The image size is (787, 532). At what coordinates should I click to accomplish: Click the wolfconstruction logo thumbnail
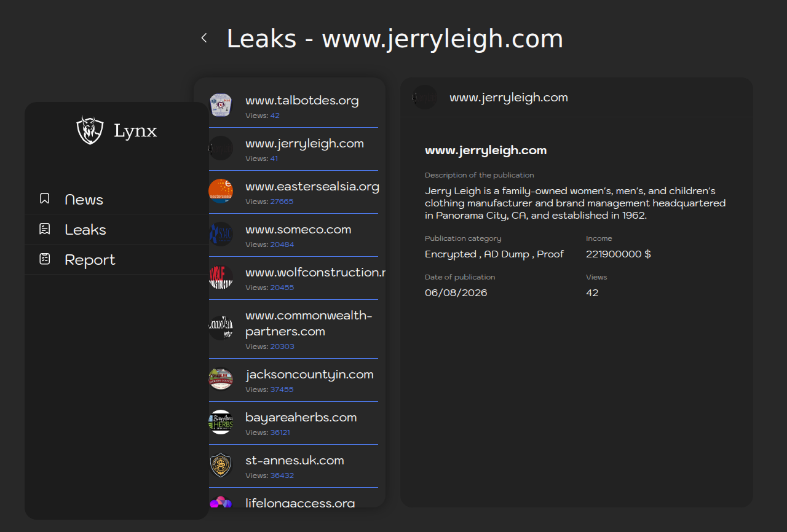pyautogui.click(x=221, y=277)
